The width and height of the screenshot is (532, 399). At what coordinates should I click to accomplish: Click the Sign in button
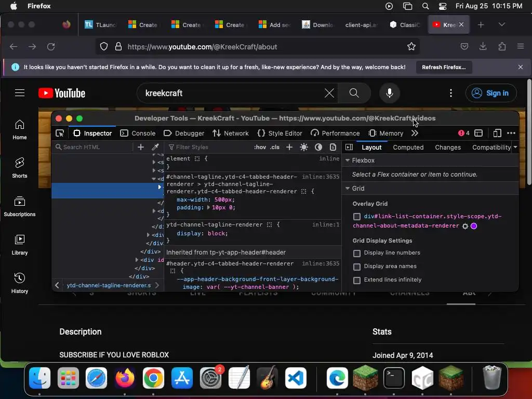pyautogui.click(x=491, y=93)
